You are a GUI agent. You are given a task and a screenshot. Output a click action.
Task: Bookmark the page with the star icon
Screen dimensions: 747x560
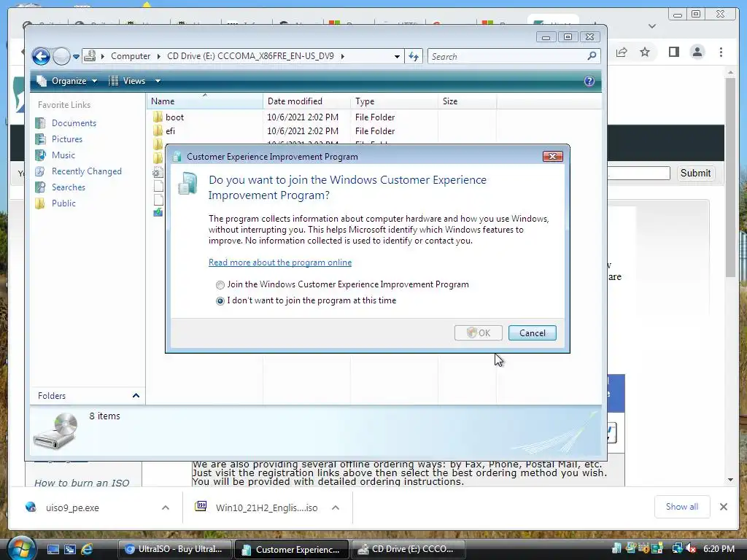[645, 52]
